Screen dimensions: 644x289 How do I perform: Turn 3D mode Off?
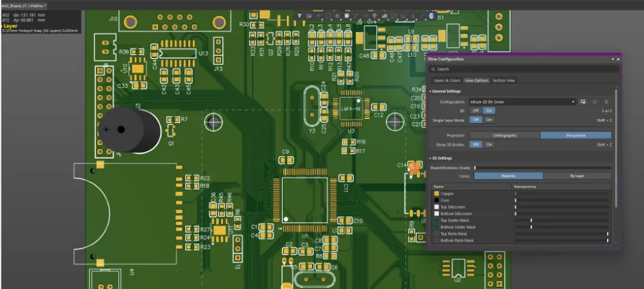pyautogui.click(x=476, y=111)
